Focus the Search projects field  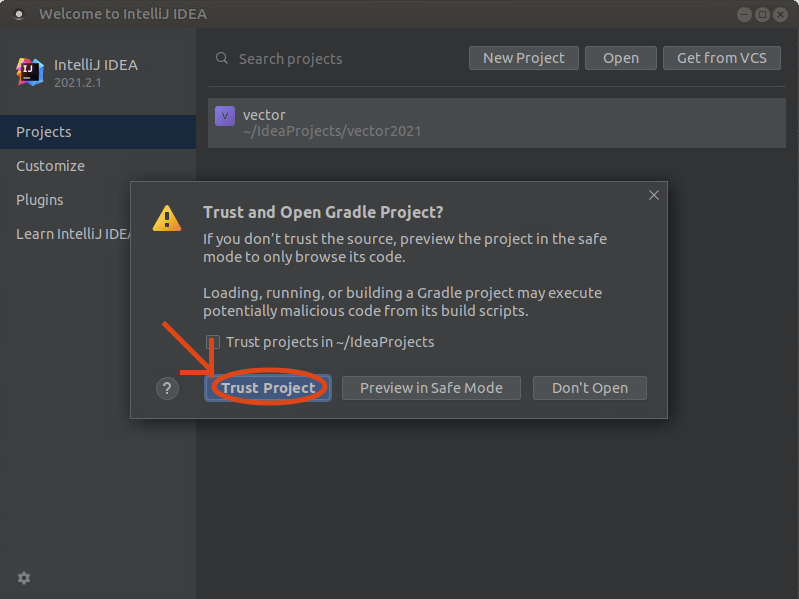coord(336,59)
